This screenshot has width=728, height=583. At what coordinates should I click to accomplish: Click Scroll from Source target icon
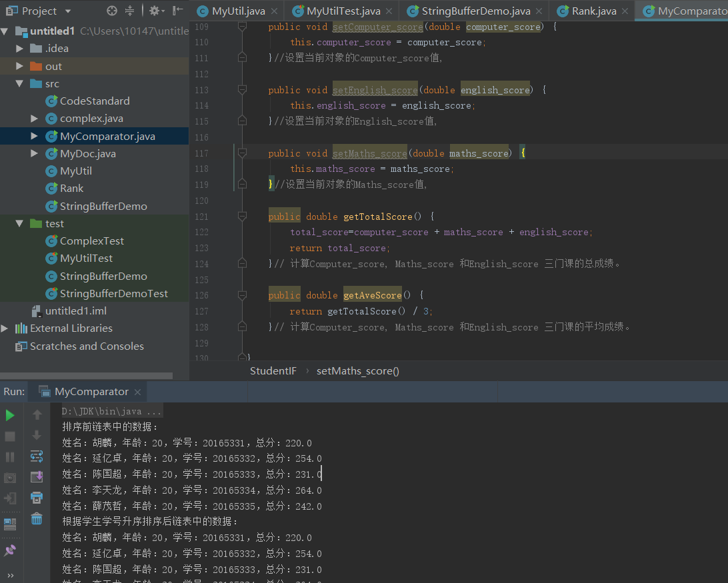(112, 10)
